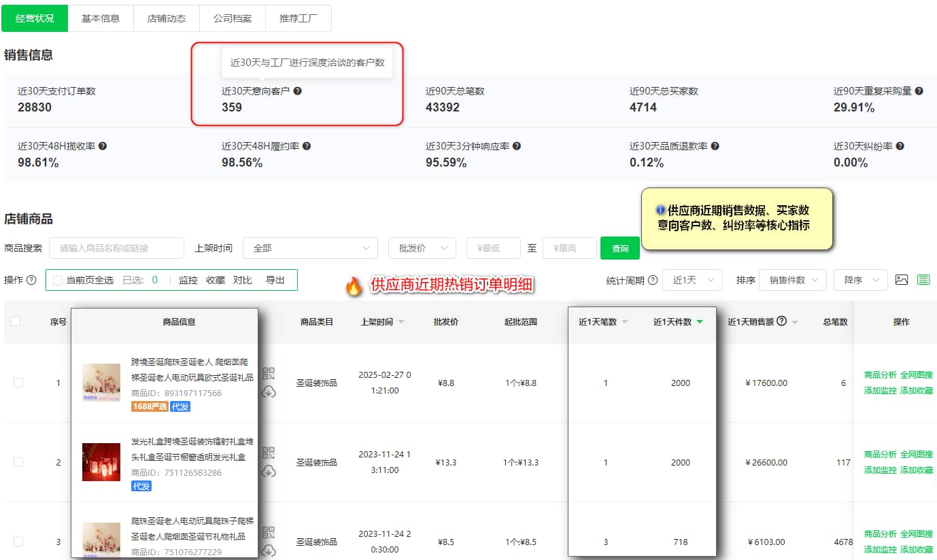Open the 上架时间 dropdown showing 全部
Screen dimensions: 937x560
pos(310,248)
